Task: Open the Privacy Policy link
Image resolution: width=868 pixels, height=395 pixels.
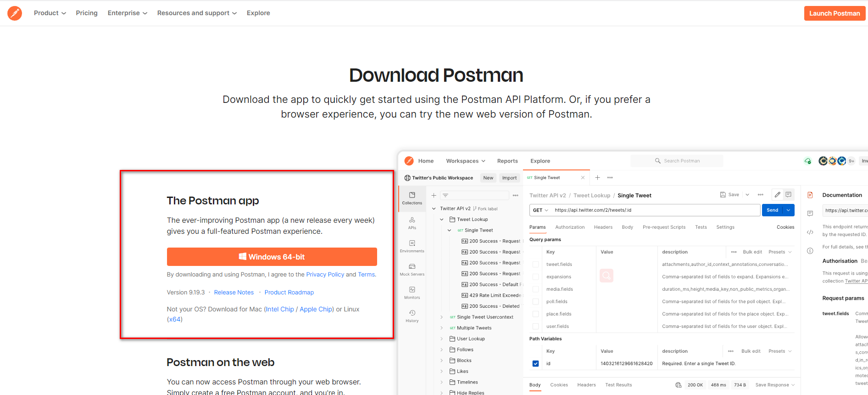Action: (x=325, y=275)
